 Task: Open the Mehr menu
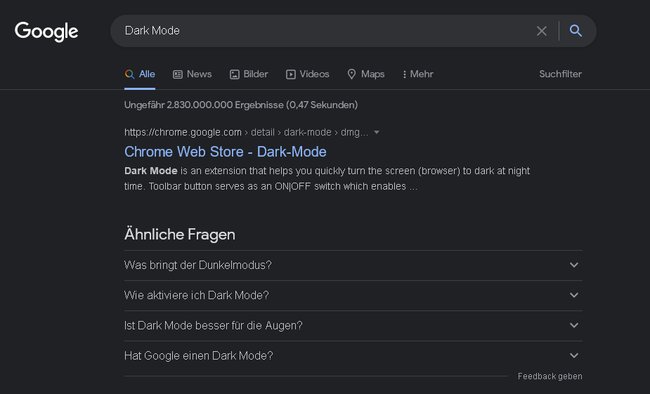coord(417,74)
